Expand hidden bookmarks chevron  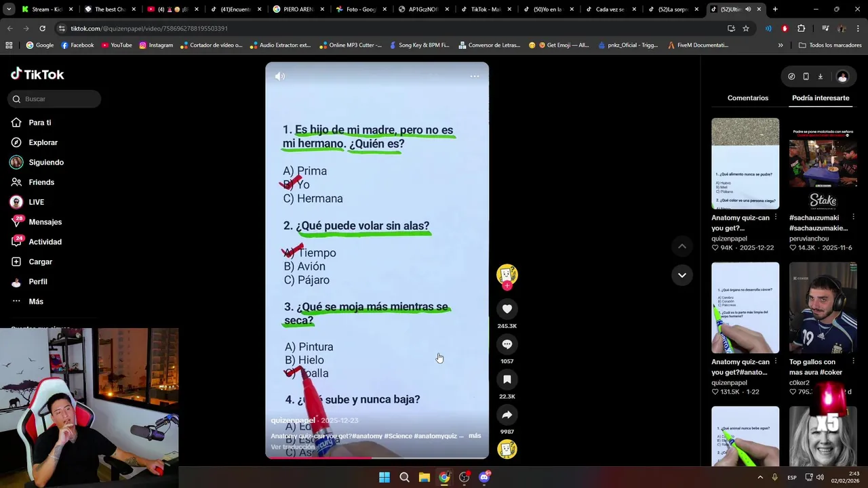click(781, 45)
